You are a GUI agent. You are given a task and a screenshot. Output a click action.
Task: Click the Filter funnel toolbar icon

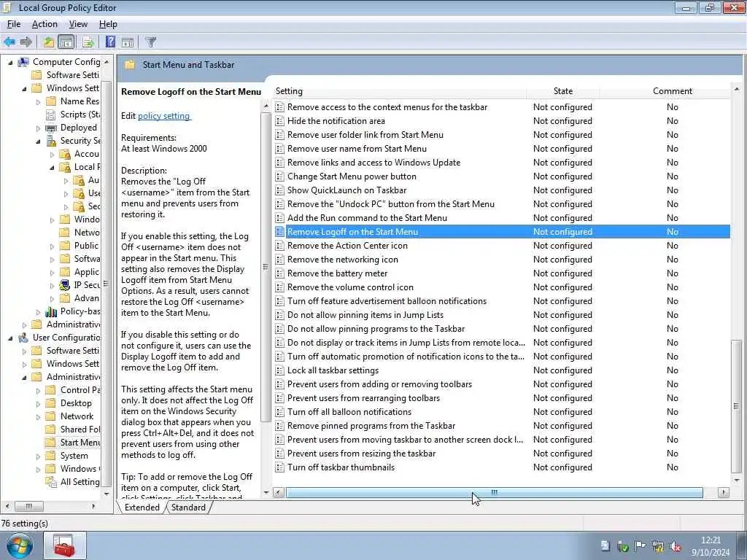click(150, 42)
